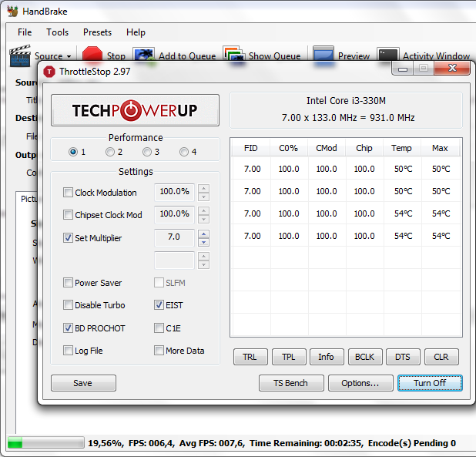Enable the Log File checkbox
The width and height of the screenshot is (476, 457).
pos(68,351)
